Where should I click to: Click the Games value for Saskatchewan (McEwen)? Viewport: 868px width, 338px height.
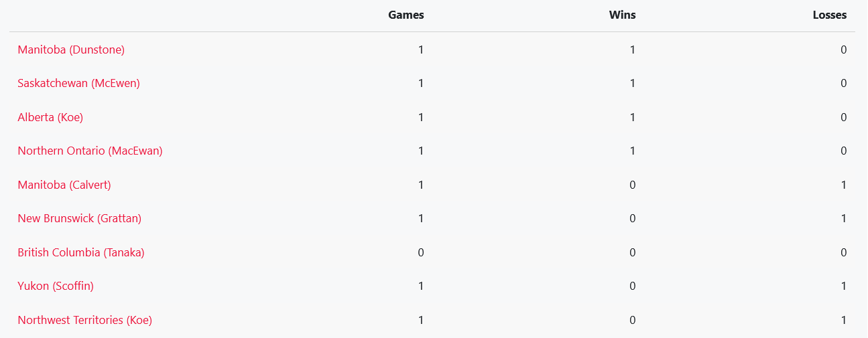pos(421,83)
